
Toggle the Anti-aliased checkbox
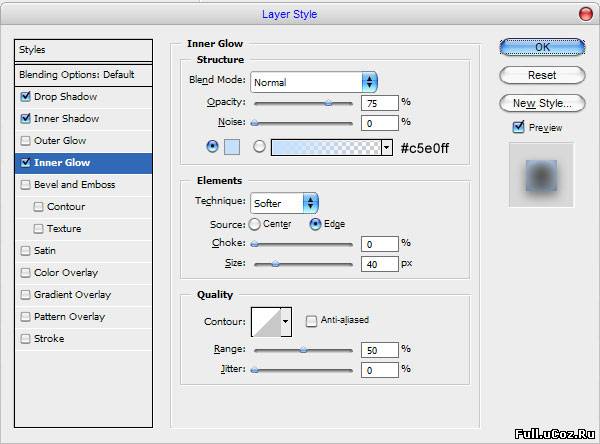311,320
